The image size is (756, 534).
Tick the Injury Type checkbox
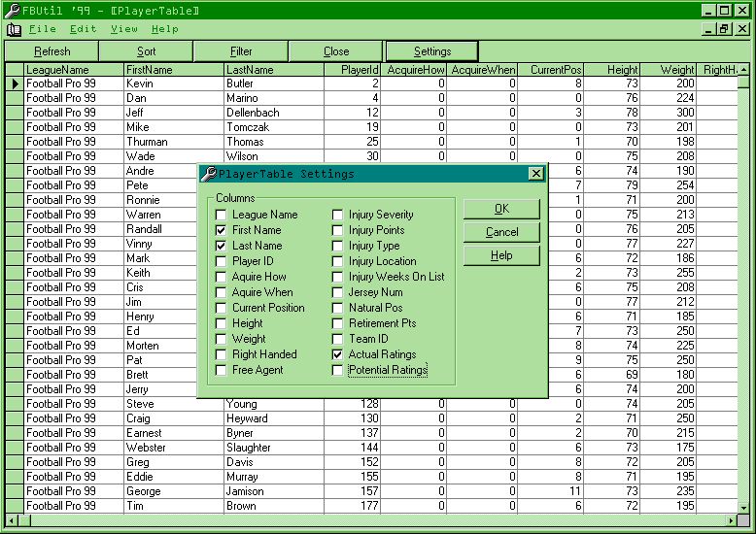pyautogui.click(x=337, y=246)
